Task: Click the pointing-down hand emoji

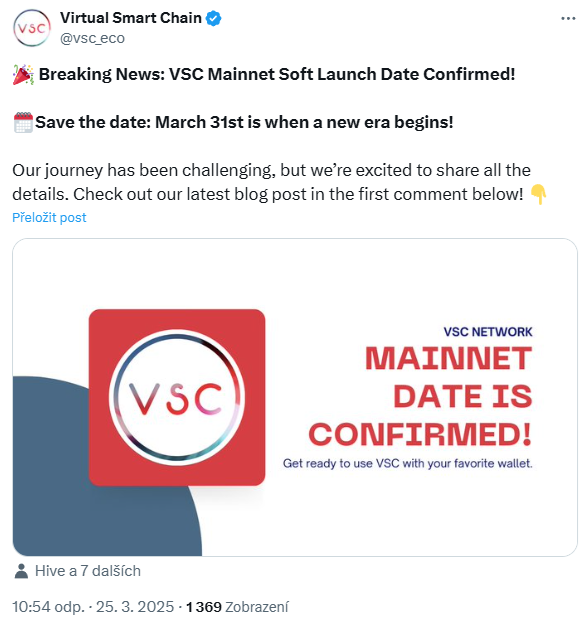Action: [x=538, y=194]
